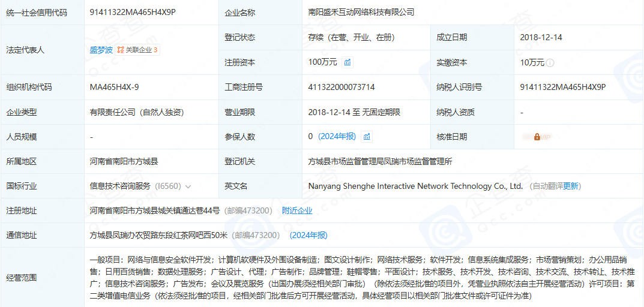This screenshot has height=307, width=644.
Task: Click 更新 next to the English name translation
Action: (571, 186)
